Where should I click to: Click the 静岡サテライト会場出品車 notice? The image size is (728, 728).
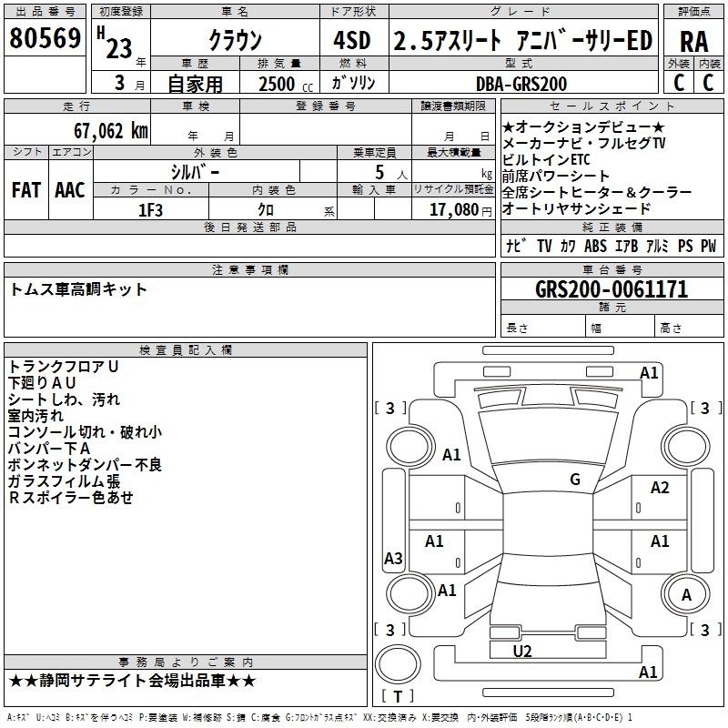(133, 681)
